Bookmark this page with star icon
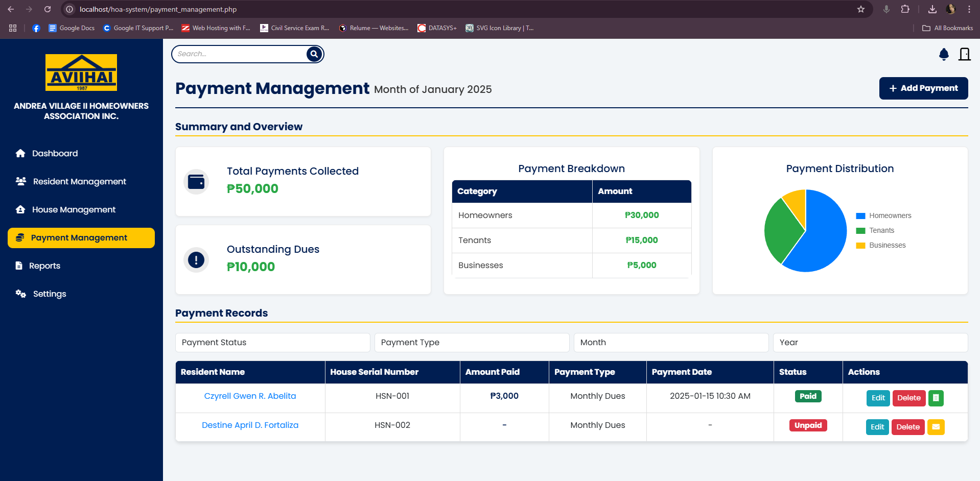 coord(861,9)
